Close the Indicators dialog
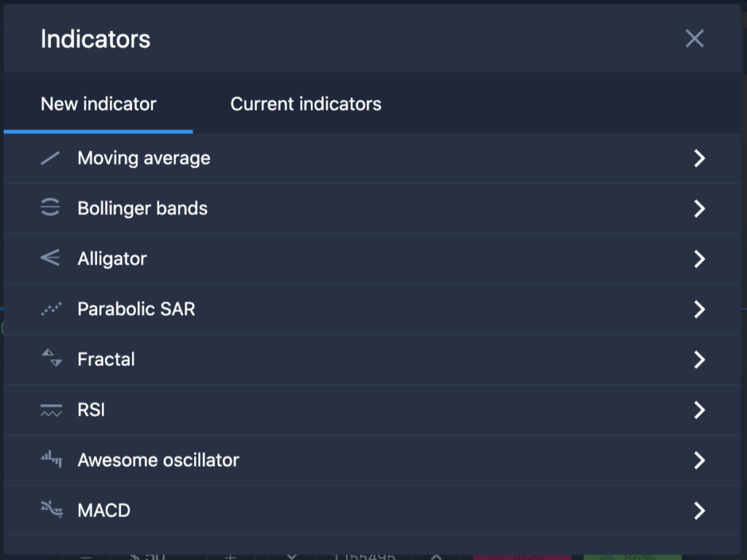This screenshot has height=560, width=747. [x=694, y=39]
